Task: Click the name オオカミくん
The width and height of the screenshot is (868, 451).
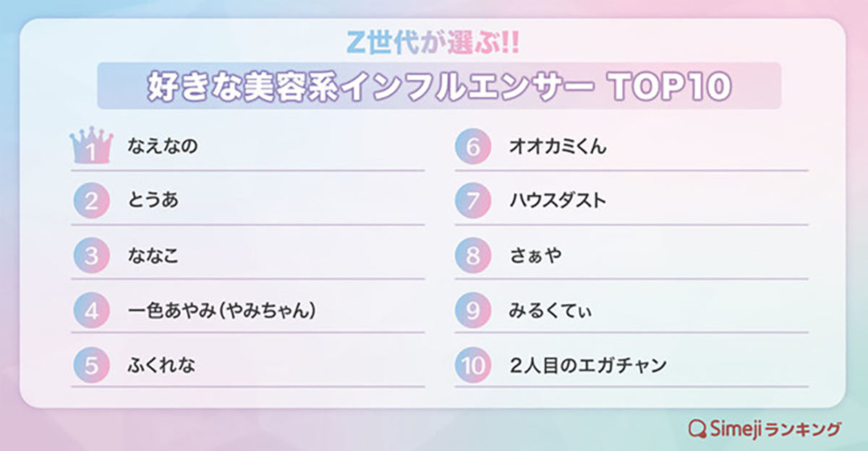Action: point(558,147)
